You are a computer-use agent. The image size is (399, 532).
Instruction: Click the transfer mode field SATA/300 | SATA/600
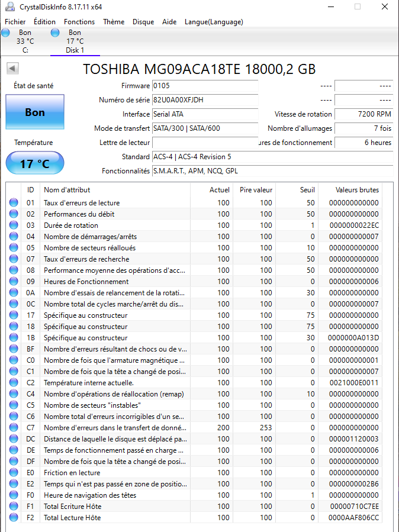pyautogui.click(x=205, y=128)
